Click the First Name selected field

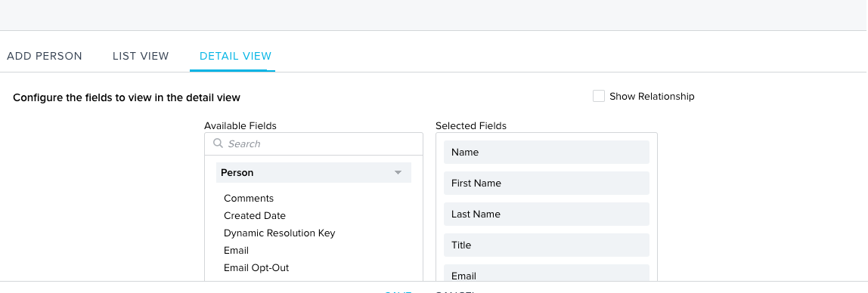[547, 183]
